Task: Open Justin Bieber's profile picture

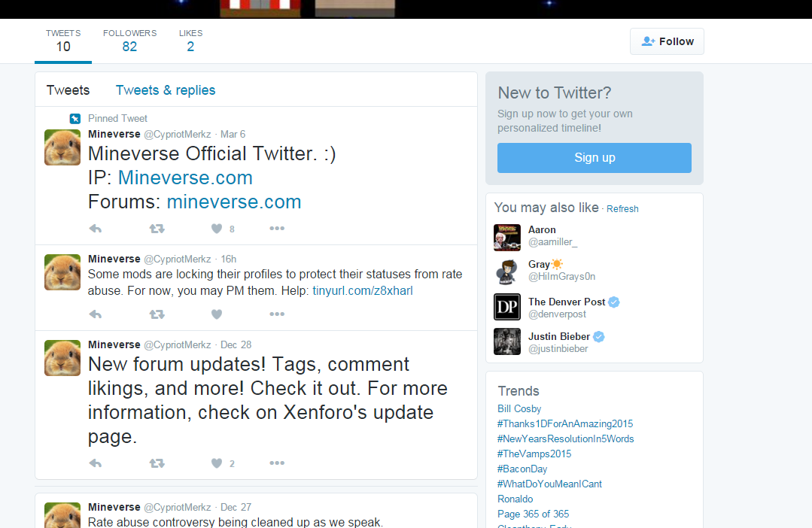Action: click(x=507, y=341)
